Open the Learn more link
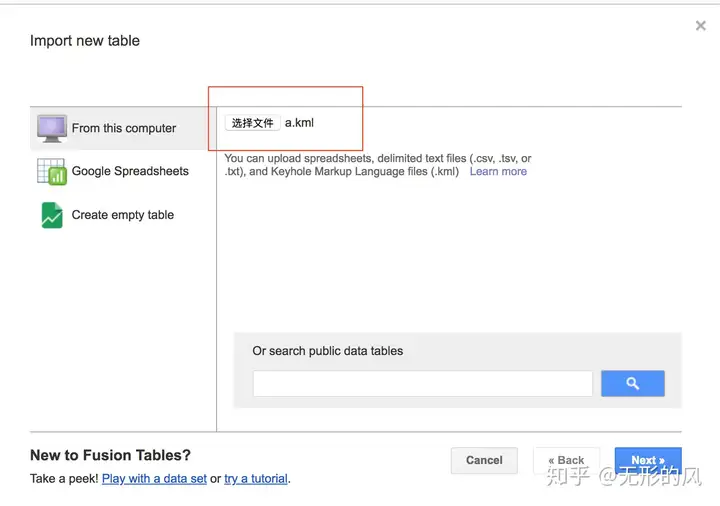 click(x=498, y=171)
